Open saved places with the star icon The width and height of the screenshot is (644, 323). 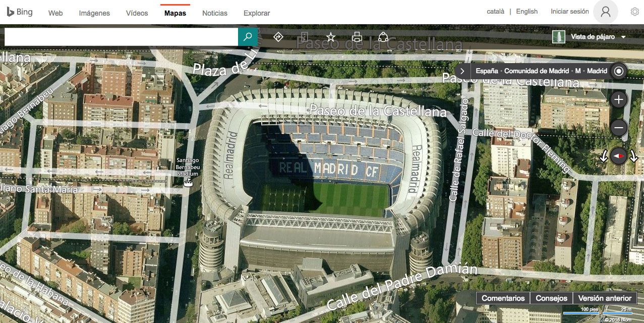pyautogui.click(x=331, y=37)
